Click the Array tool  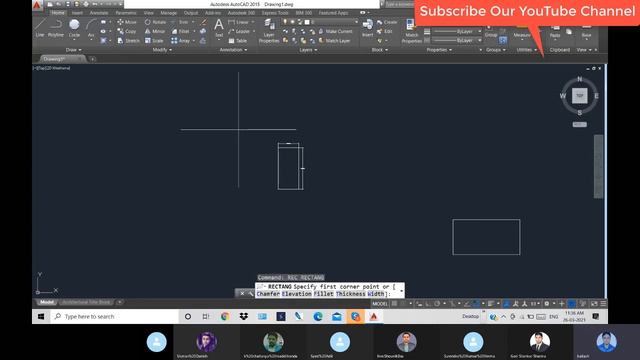(180, 41)
